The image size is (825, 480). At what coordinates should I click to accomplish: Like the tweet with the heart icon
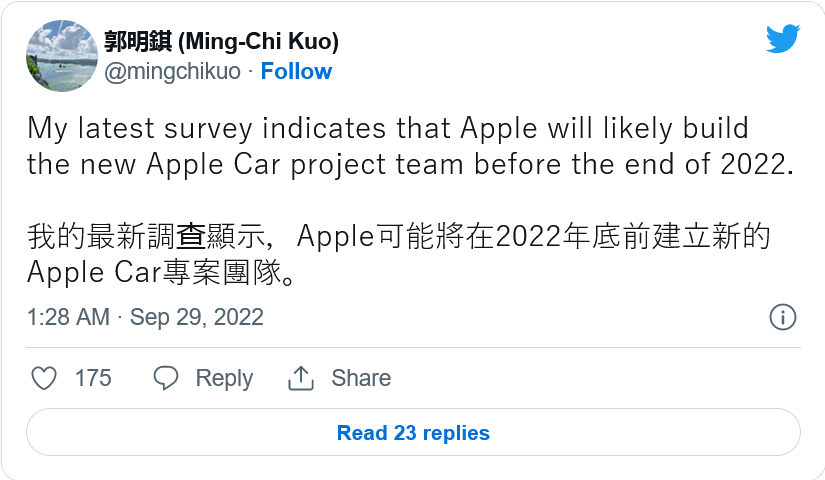[44, 378]
